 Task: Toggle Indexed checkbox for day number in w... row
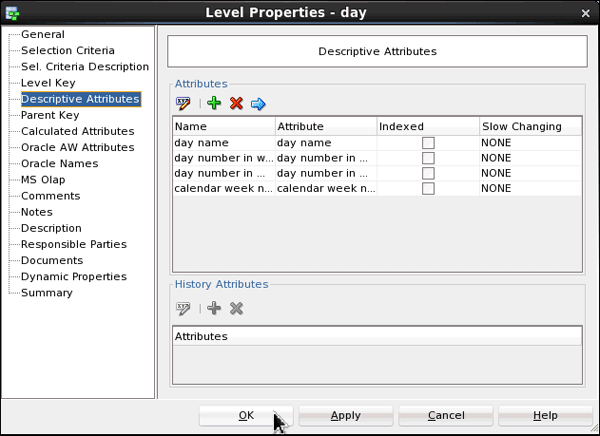(x=428, y=158)
